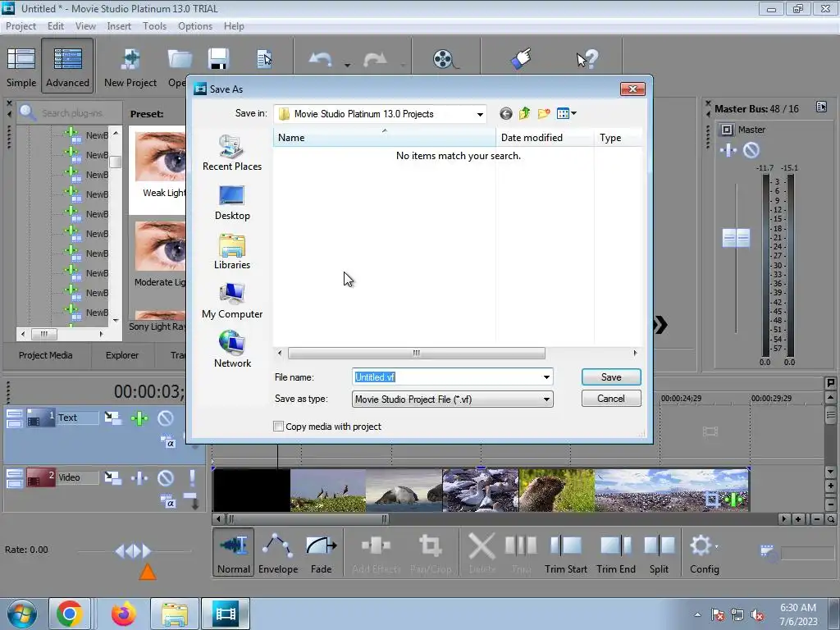The image size is (840, 630).
Task: Click the Undo arrow icon
Action: 321,59
